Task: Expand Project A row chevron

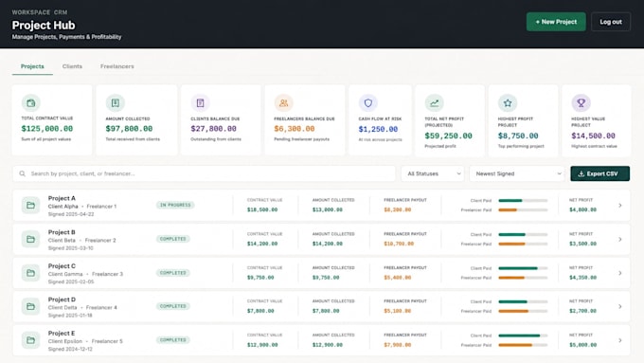Action: coord(620,205)
